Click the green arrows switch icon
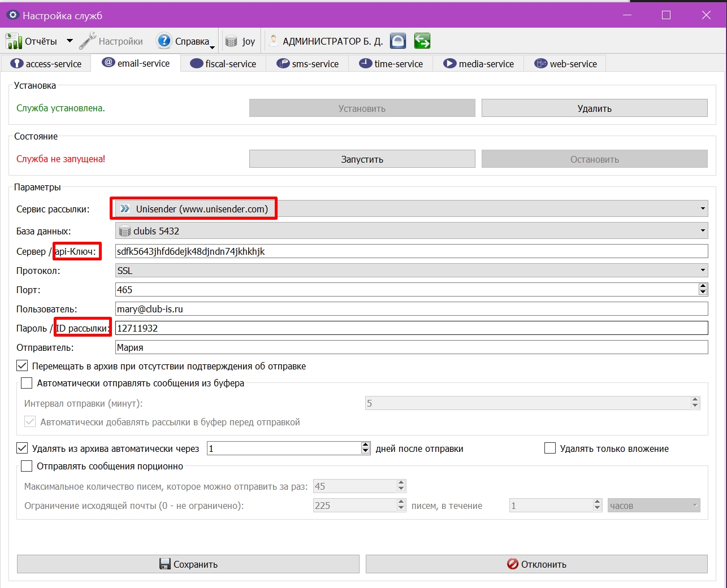The width and height of the screenshot is (727, 588). (422, 41)
